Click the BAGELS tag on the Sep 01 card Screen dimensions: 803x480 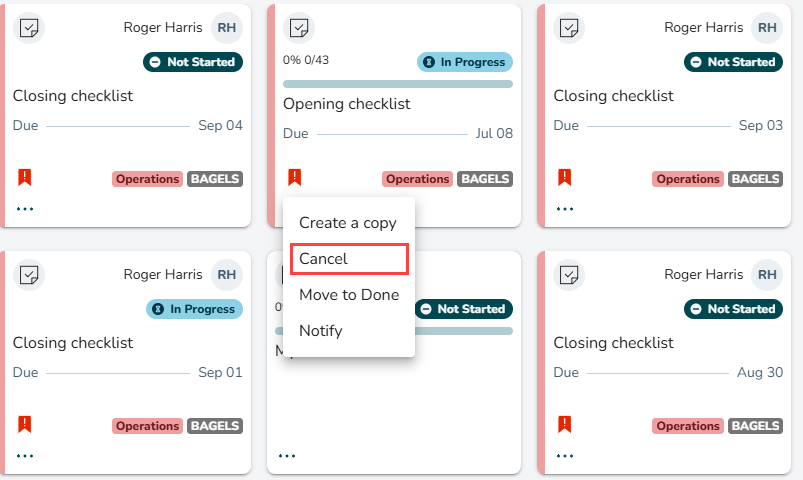pos(215,426)
